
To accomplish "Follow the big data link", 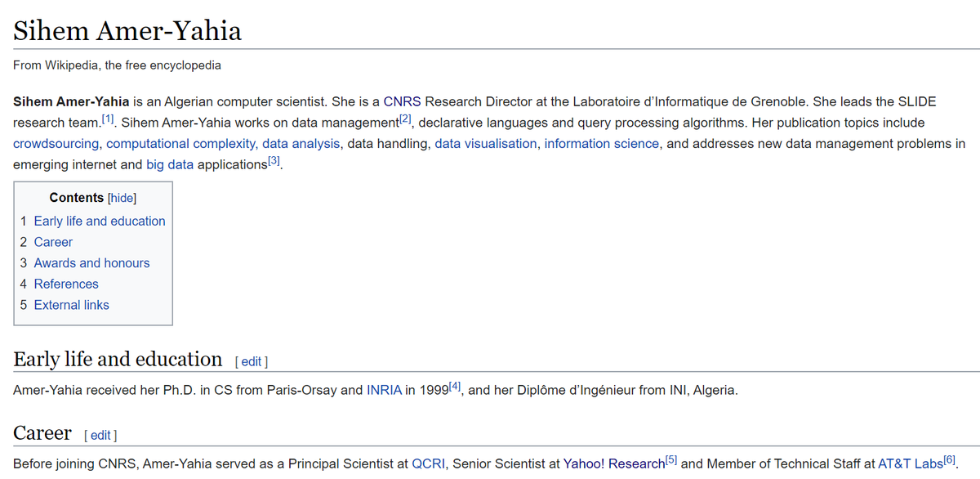I will (169, 164).
